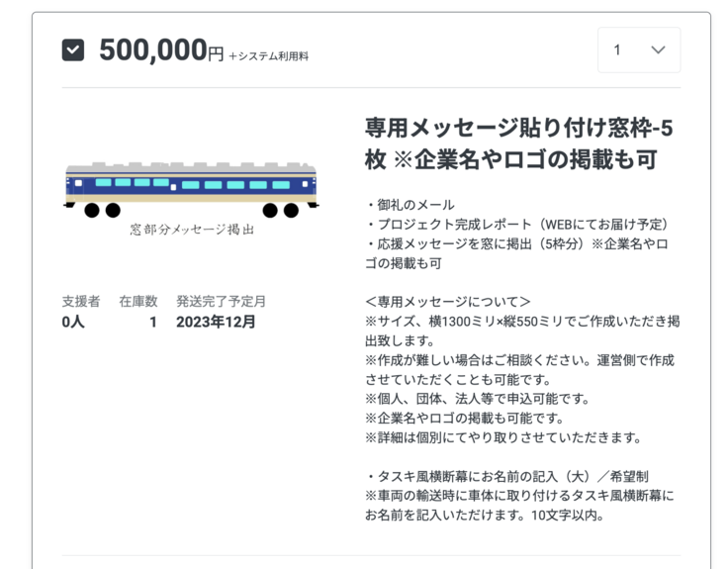Click the 横1300ミリ×縦550ミリ size note
Viewport: 728px width, 569px height.
click(520, 322)
